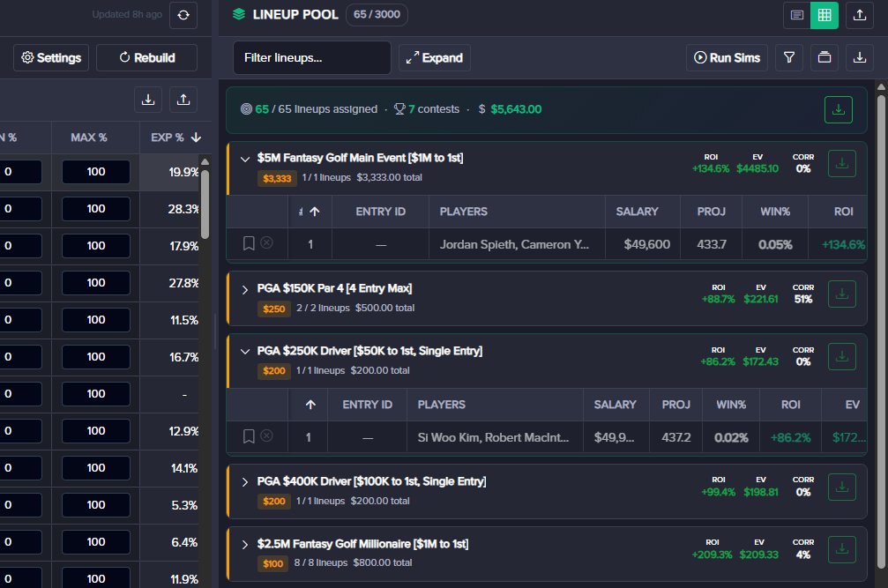Collapse the PGA $250K Driver contest
The image size is (888, 588).
point(245,352)
